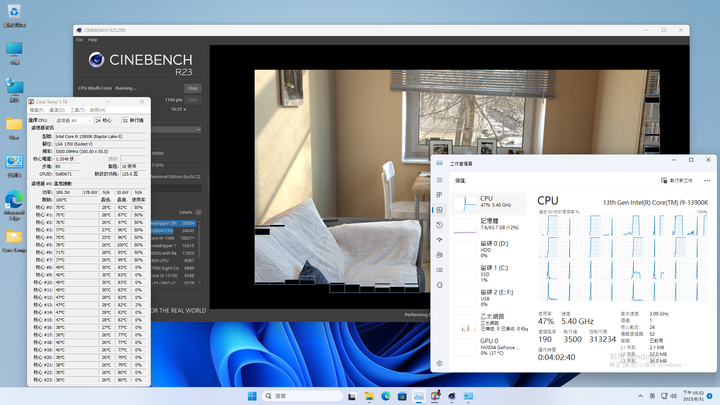Open Cinebench Help menu

[92, 40]
